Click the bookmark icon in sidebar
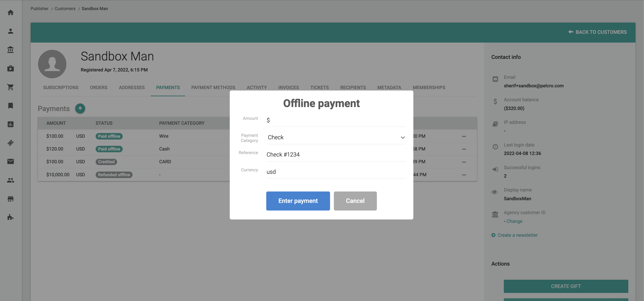 (11, 105)
